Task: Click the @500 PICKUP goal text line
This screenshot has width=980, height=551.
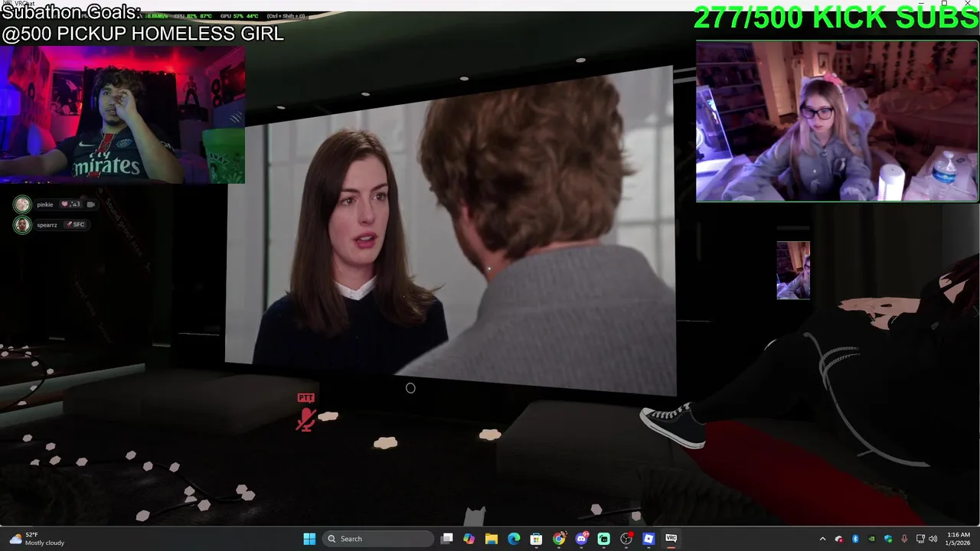Action: tap(142, 34)
